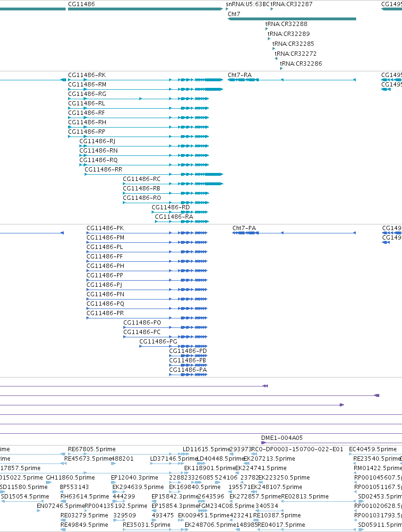Select EST EN07246.5prime
Image resolution: width=402 pixels, height=532 pixels.
coord(61,506)
